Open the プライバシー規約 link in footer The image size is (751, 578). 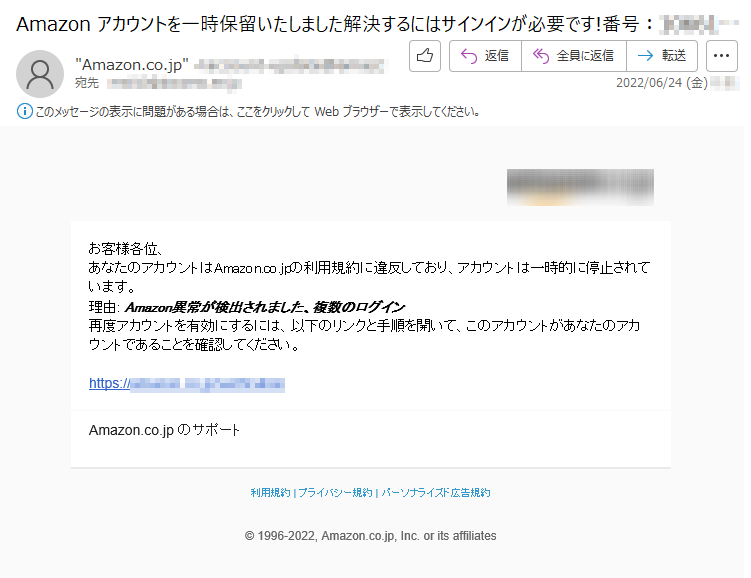point(335,492)
